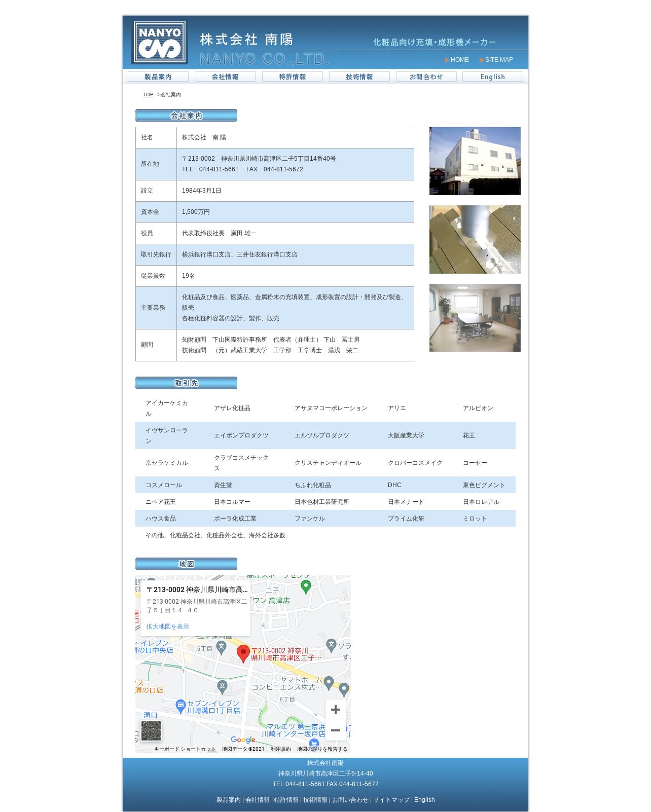
Task: Click ヤマトホーム map marker
Action: tap(329, 683)
